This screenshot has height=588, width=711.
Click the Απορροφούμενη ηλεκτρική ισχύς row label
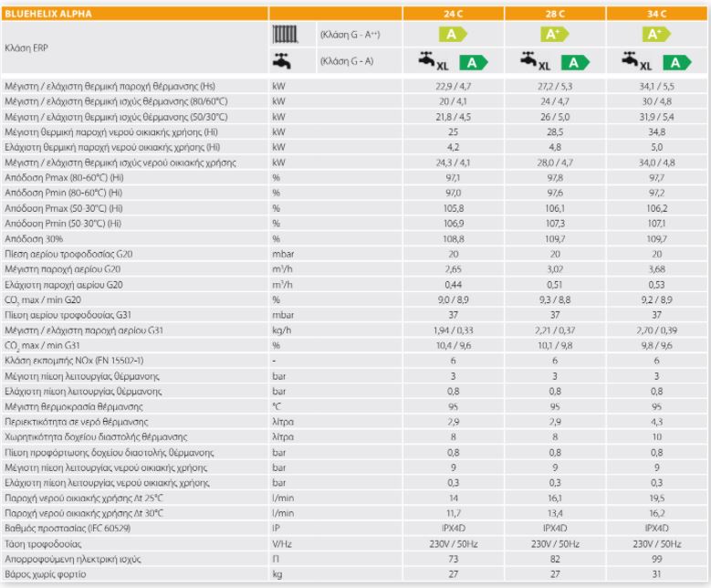click(72, 559)
